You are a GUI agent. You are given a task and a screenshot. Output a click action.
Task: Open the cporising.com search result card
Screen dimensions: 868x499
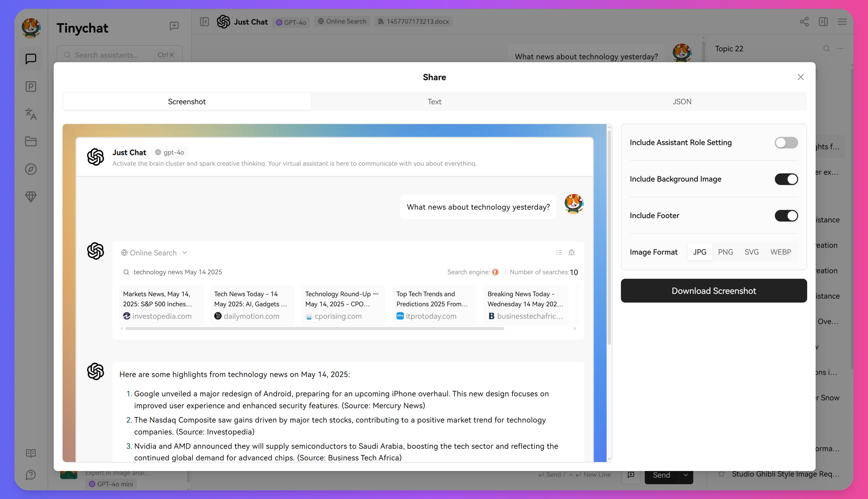343,305
